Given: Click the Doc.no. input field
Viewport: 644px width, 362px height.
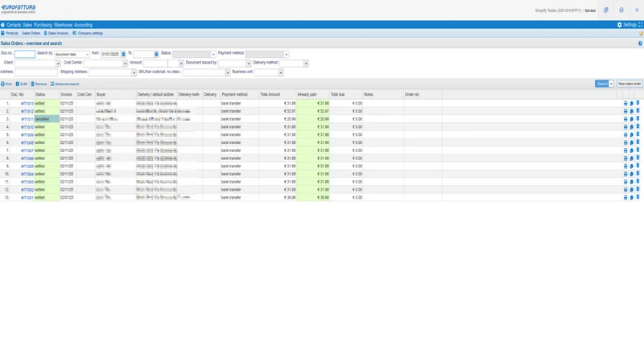Looking at the screenshot, I should pyautogui.click(x=25, y=54).
